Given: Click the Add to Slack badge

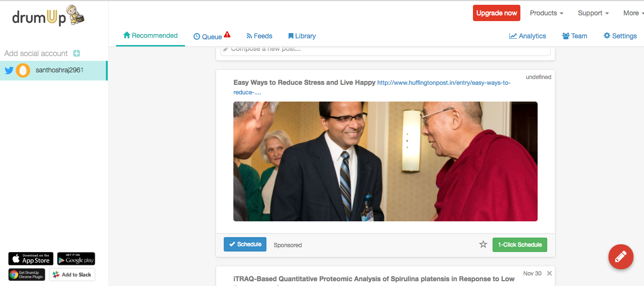Looking at the screenshot, I should tap(72, 275).
